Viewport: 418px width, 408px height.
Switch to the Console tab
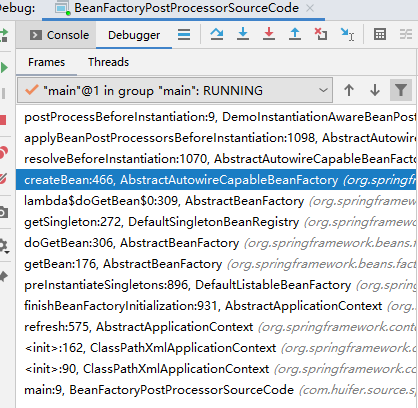[x=59, y=35]
